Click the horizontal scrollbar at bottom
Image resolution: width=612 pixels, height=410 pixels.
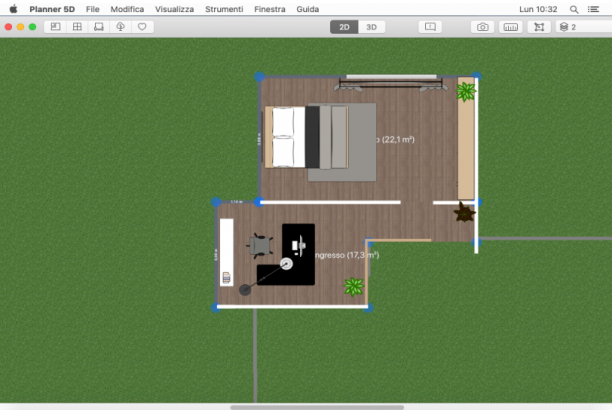tap(317, 407)
